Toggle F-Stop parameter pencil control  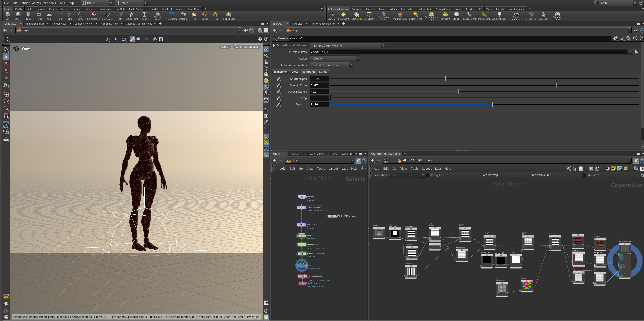(x=278, y=98)
